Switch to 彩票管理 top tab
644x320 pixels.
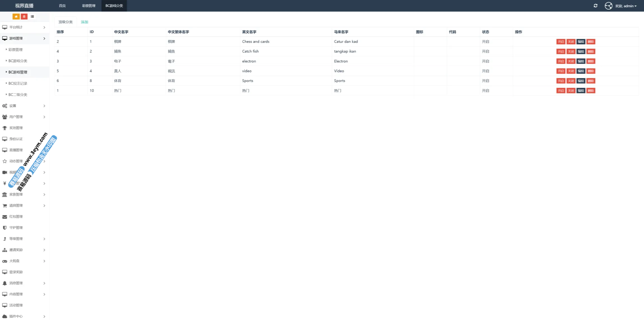(x=88, y=6)
